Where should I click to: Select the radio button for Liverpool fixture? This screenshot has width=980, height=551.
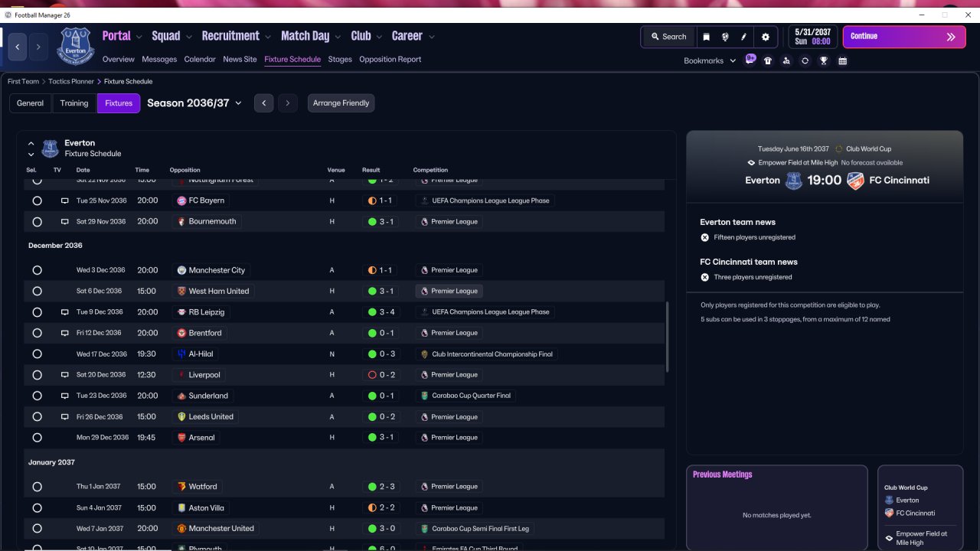click(x=37, y=375)
